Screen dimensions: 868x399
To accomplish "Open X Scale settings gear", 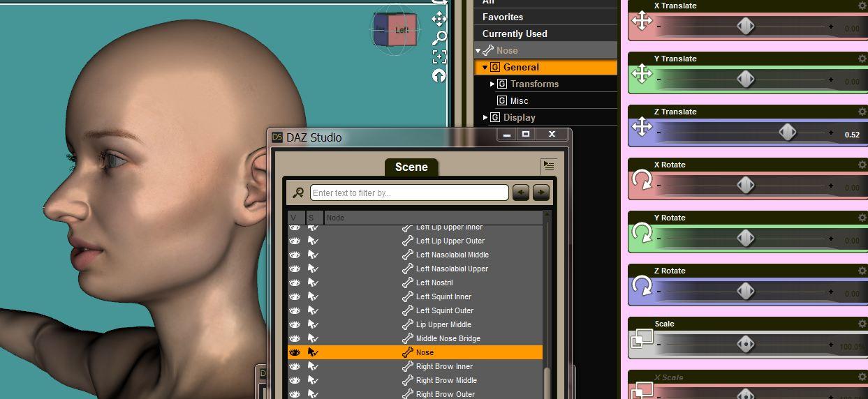I will (862, 377).
